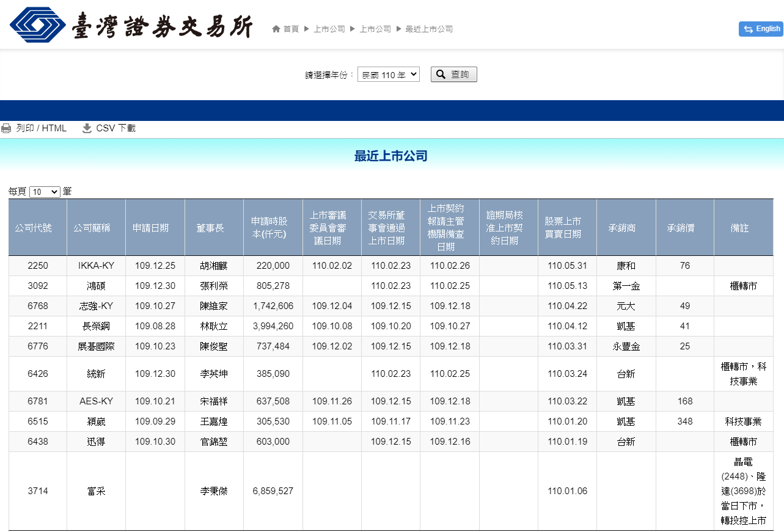Select company name IKKA-KY
The image size is (784, 532).
point(97,266)
